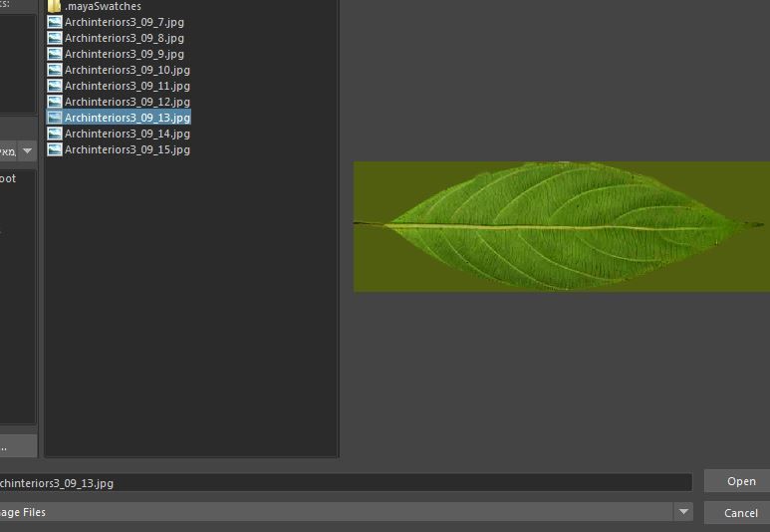
Task: Click image icon of Archinteriors3_09_10.jpg
Action: [x=55, y=70]
